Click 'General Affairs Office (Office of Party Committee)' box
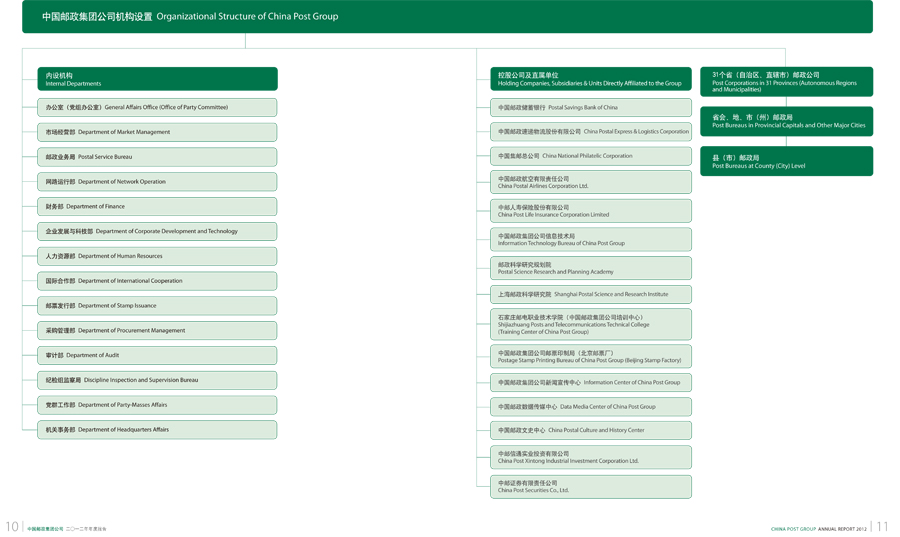Screen dimensions: 900x537 coord(157,107)
